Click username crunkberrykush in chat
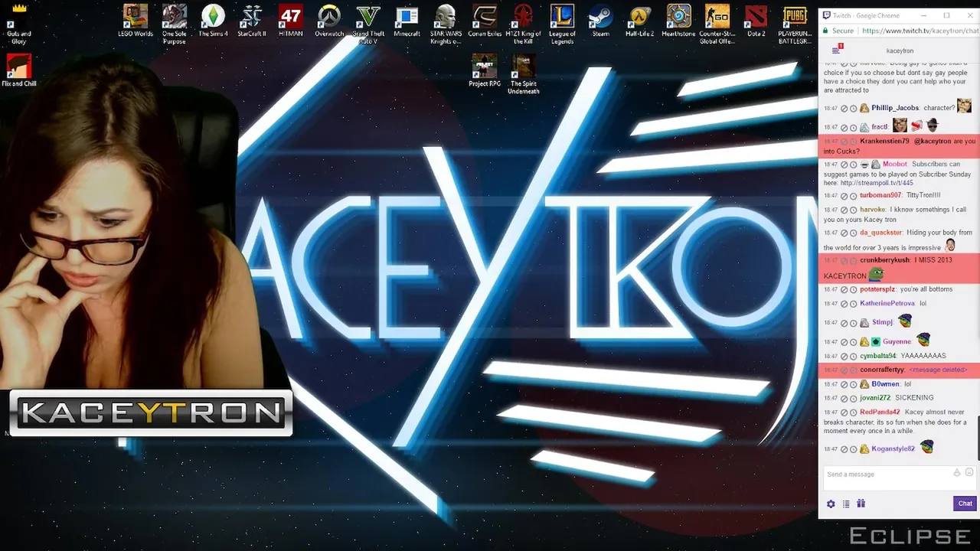Screen dimensions: 980x551 [x=884, y=260]
